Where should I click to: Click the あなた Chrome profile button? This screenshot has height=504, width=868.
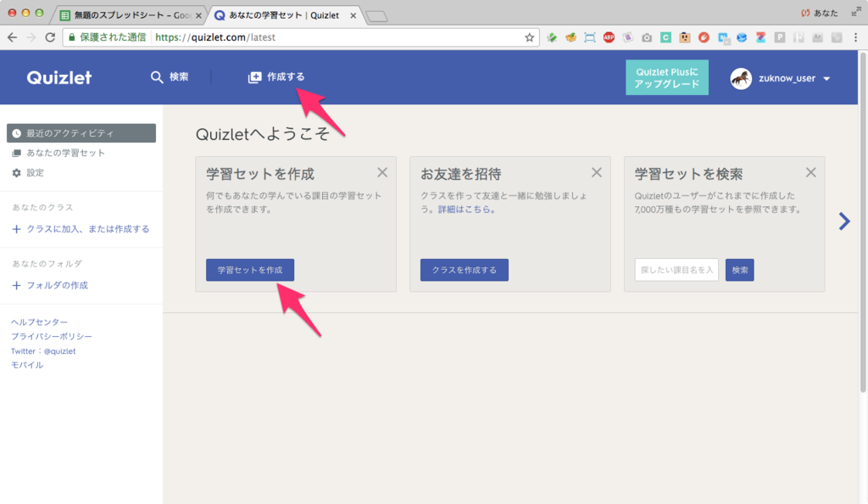click(x=820, y=13)
